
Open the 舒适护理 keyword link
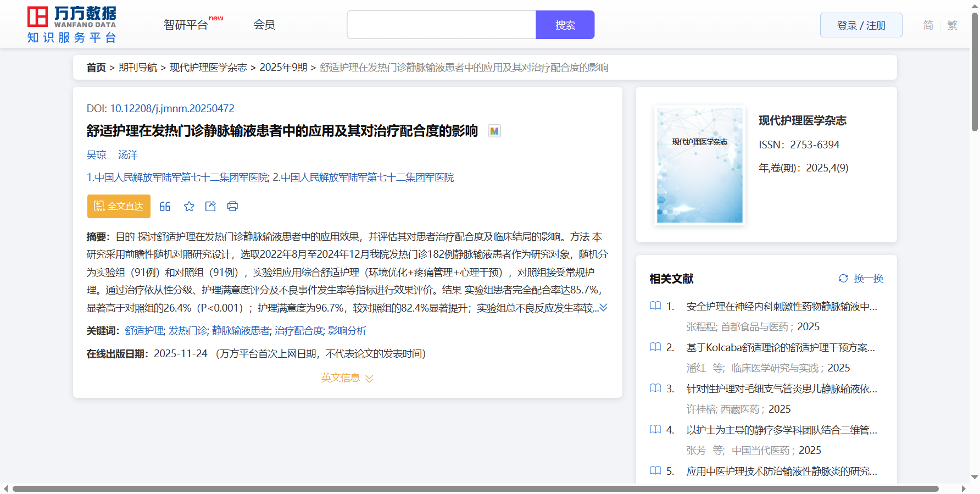click(144, 331)
